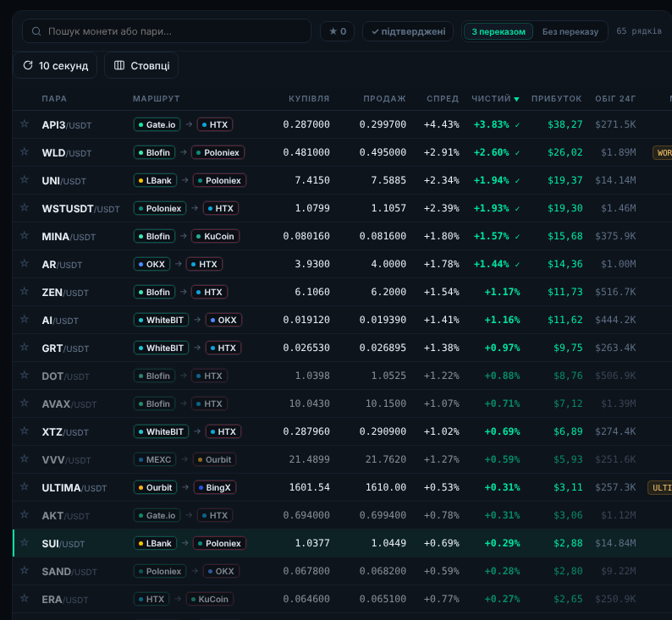Toggle the favorites-only star counter filter
This screenshot has height=620, width=672.
click(338, 31)
